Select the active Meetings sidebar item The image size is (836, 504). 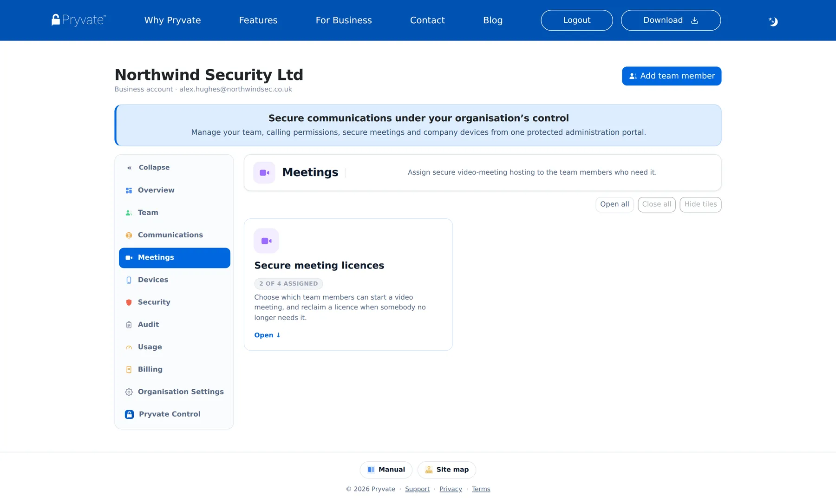click(x=175, y=258)
